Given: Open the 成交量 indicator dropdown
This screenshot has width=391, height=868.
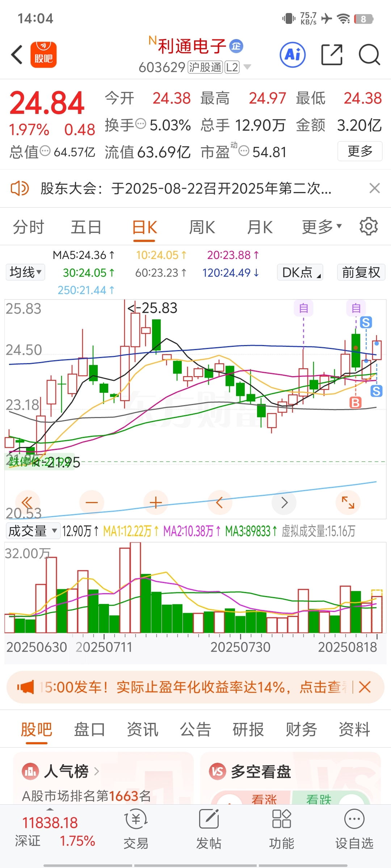Looking at the screenshot, I should (x=33, y=531).
